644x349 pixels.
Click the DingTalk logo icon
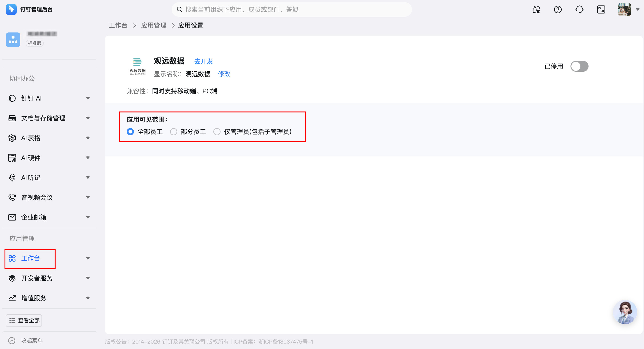coord(11,9)
